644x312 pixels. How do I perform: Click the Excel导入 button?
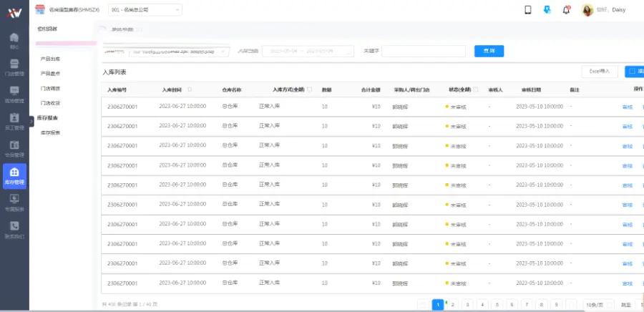coord(599,72)
